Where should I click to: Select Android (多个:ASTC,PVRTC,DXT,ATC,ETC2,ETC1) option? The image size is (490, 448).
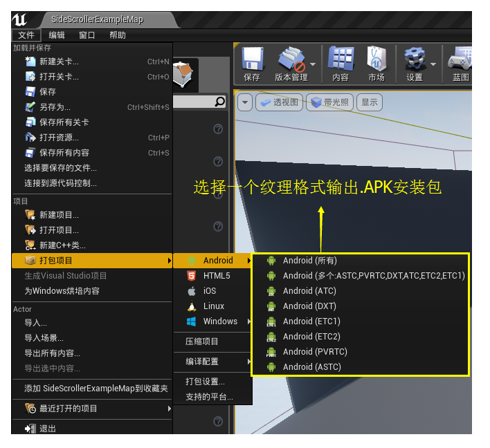(x=361, y=276)
